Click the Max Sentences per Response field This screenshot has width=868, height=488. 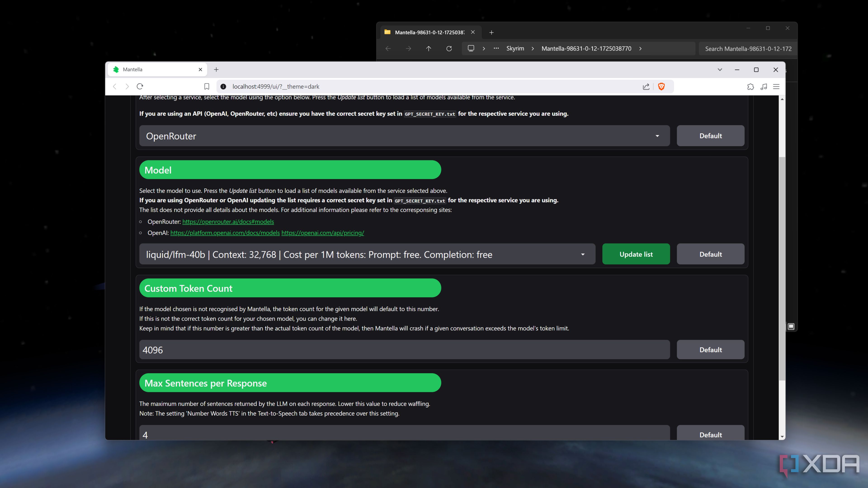(404, 433)
